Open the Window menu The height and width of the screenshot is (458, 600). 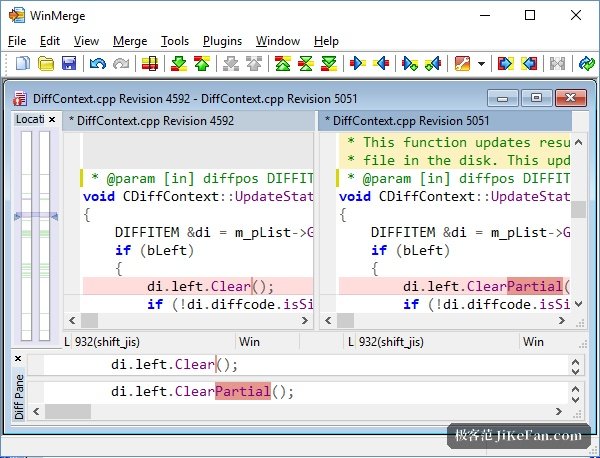pyautogui.click(x=278, y=41)
